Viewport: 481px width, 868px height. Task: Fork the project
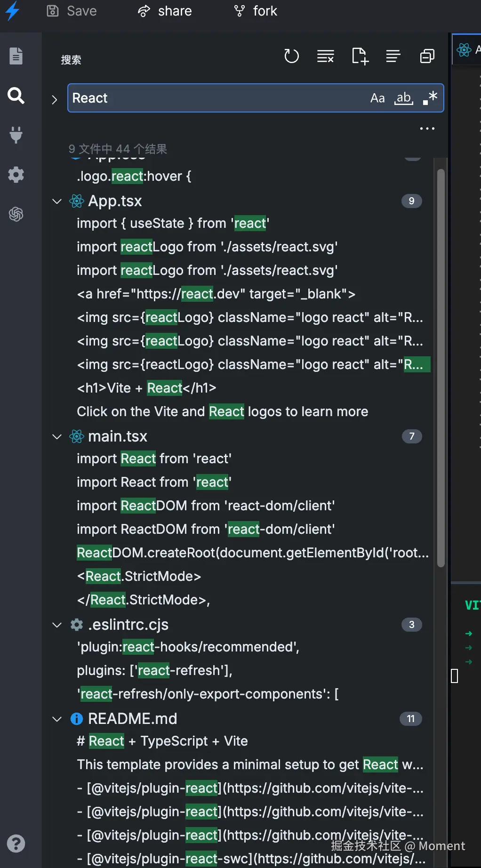[x=256, y=11]
